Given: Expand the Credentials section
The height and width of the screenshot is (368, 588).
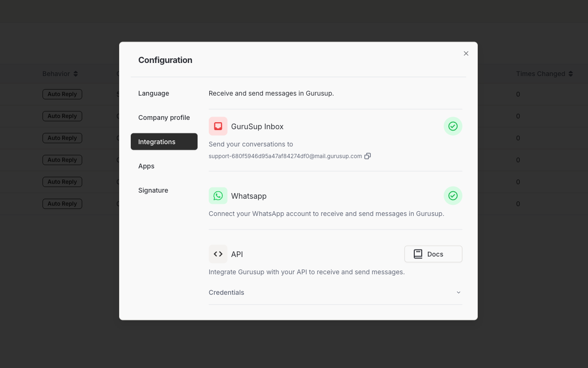Looking at the screenshot, I should tap(335, 292).
